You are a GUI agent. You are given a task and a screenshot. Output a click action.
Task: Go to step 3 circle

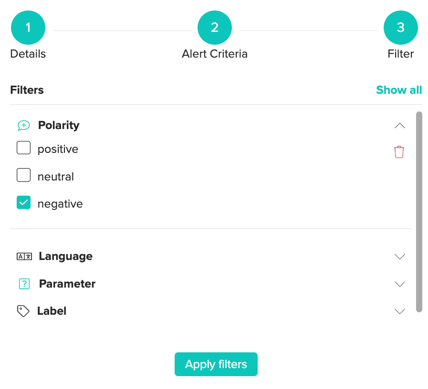(x=401, y=27)
